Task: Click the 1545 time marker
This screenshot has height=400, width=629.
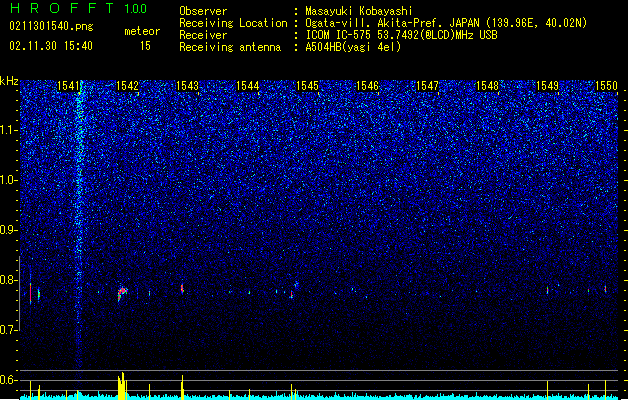Action: point(307,86)
